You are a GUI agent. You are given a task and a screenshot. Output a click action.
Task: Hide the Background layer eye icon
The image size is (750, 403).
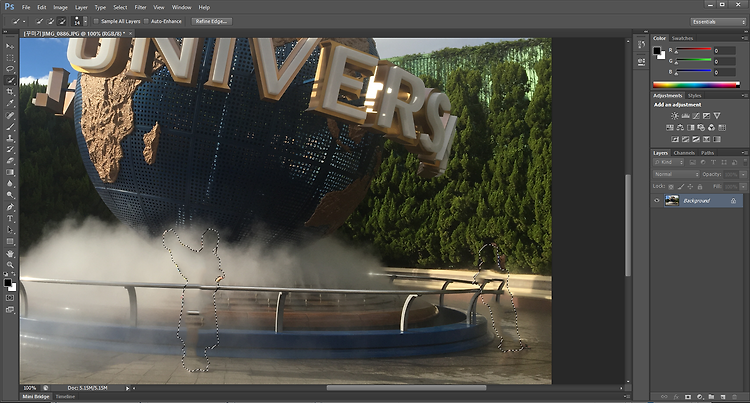pyautogui.click(x=657, y=201)
